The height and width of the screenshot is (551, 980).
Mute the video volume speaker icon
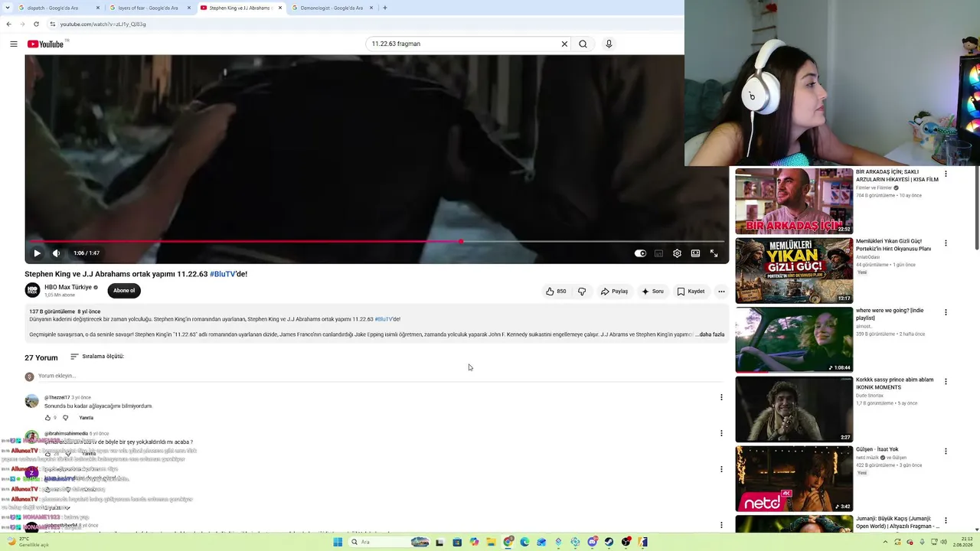(56, 253)
